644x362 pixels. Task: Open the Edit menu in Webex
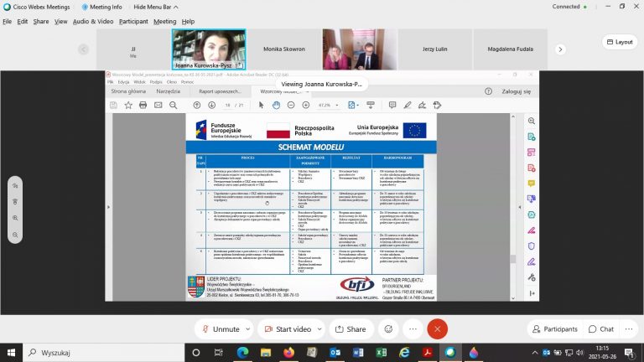22,21
